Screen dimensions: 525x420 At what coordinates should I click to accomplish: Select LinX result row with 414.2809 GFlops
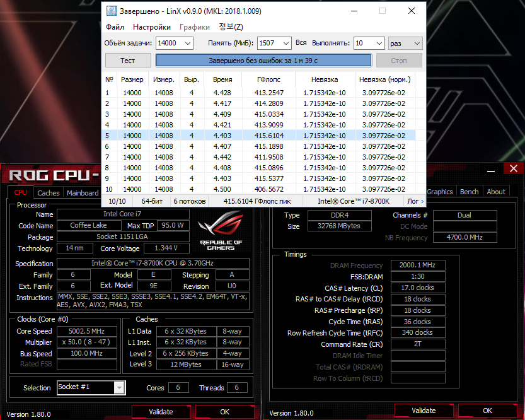(258, 103)
